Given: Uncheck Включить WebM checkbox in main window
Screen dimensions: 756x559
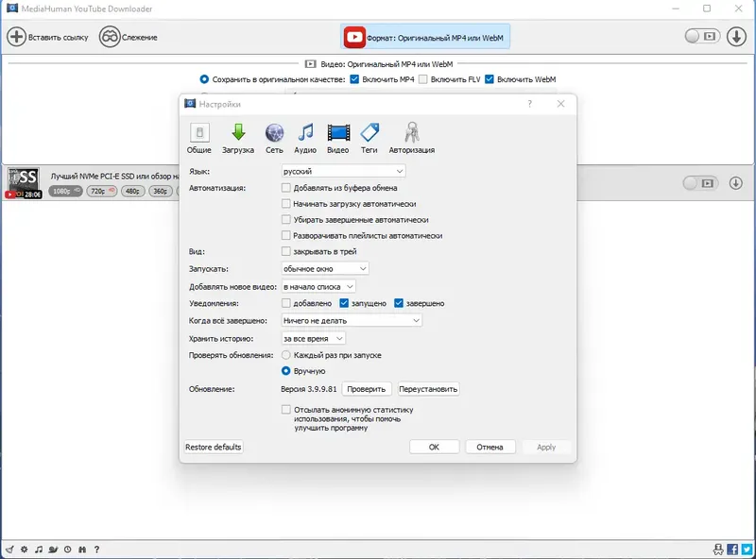Looking at the screenshot, I should 490,79.
